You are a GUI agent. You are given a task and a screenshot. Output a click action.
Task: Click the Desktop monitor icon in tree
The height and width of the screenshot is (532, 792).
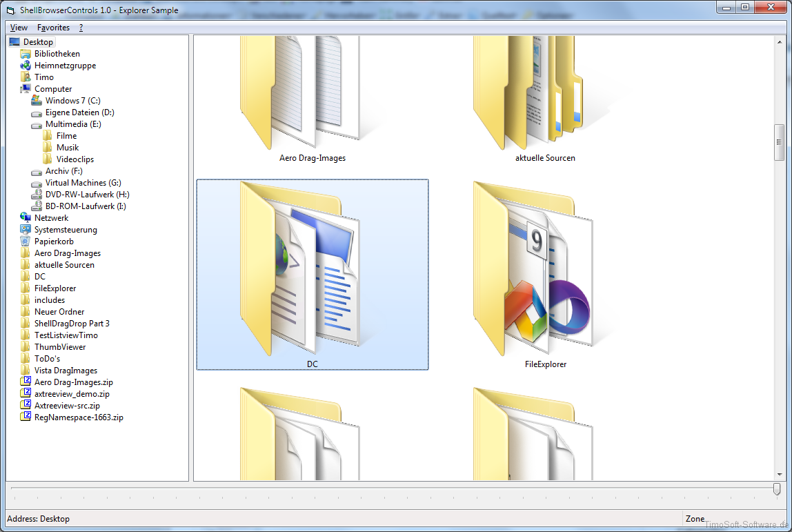click(14, 42)
